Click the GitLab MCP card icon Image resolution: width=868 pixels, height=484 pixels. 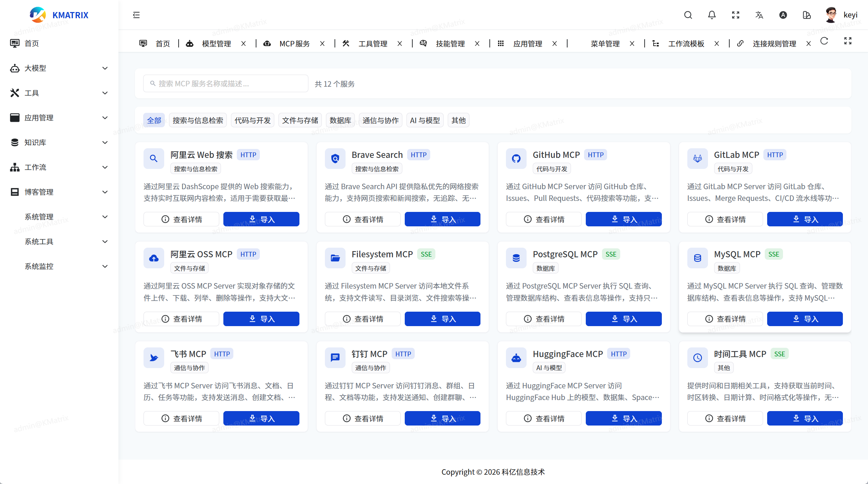pyautogui.click(x=698, y=159)
